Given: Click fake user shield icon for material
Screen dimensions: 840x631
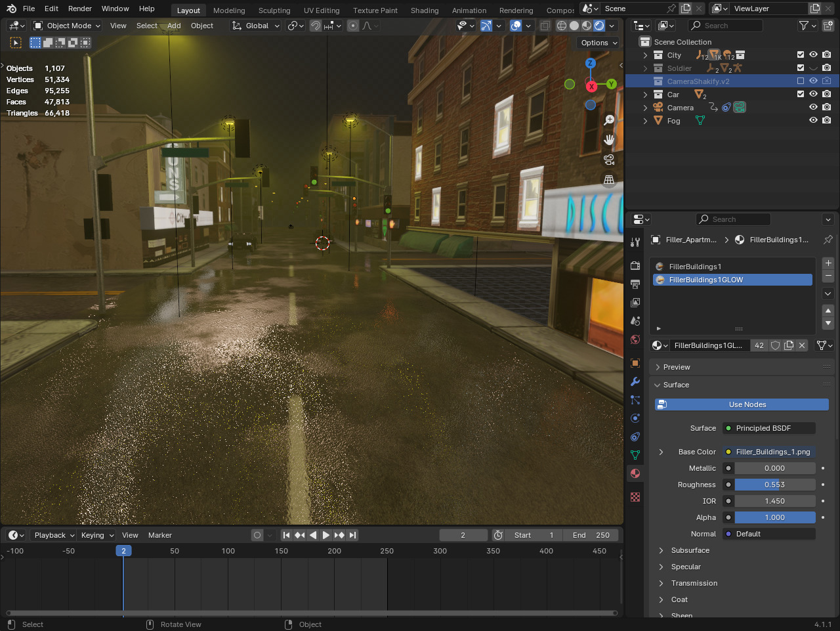Looking at the screenshot, I should point(775,345).
